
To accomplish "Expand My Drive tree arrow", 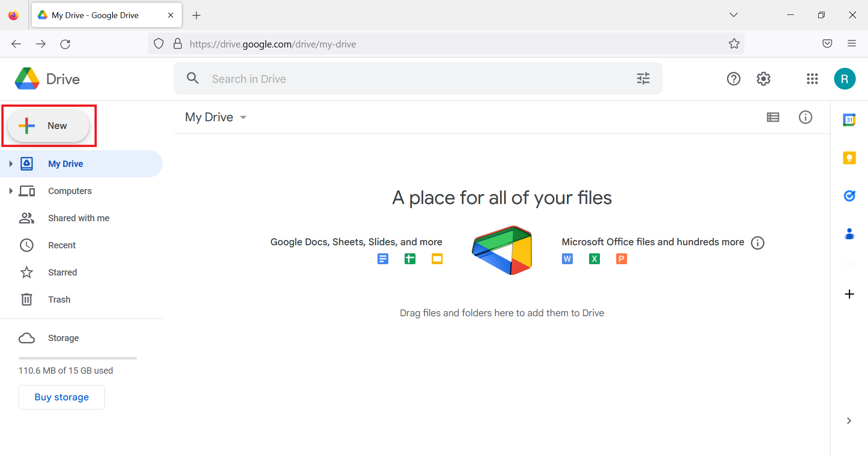I will tap(11, 164).
